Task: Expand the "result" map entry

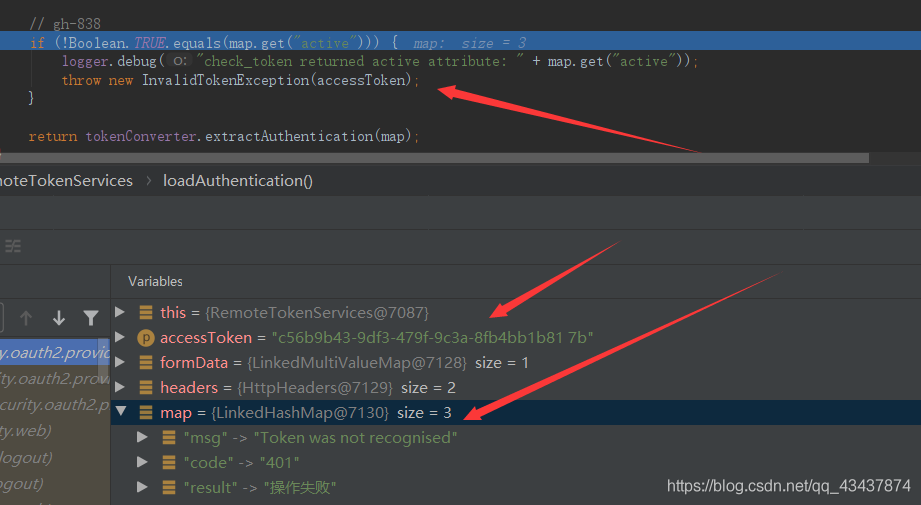Action: tap(144, 488)
